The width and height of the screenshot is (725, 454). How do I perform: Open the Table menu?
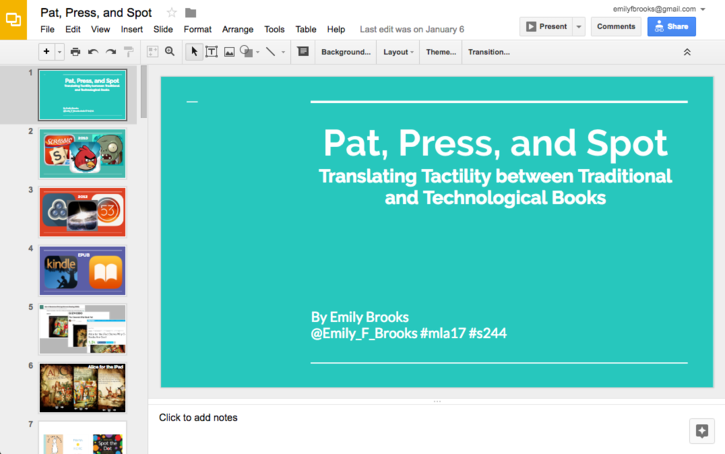pyautogui.click(x=306, y=29)
